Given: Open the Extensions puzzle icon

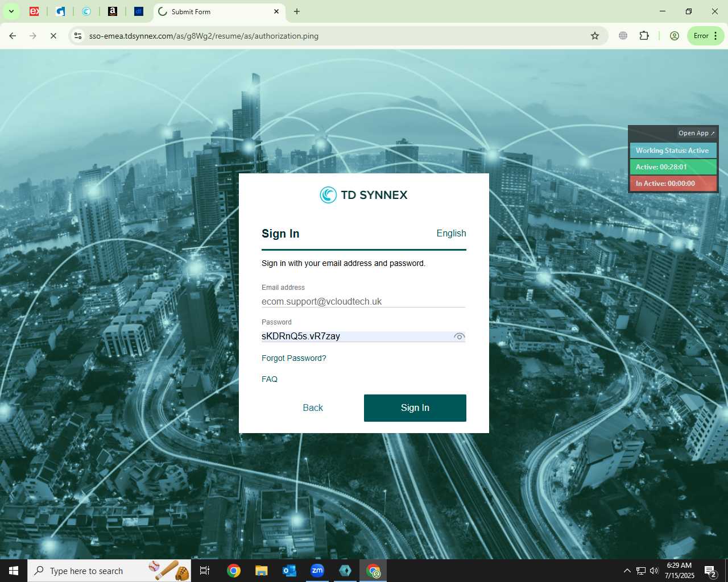Looking at the screenshot, I should coord(644,36).
